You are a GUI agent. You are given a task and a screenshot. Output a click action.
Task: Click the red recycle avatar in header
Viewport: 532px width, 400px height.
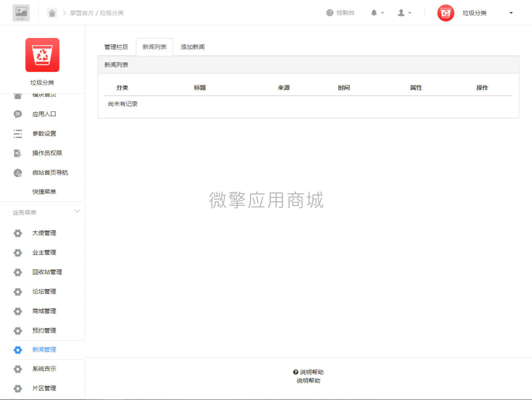tap(446, 13)
